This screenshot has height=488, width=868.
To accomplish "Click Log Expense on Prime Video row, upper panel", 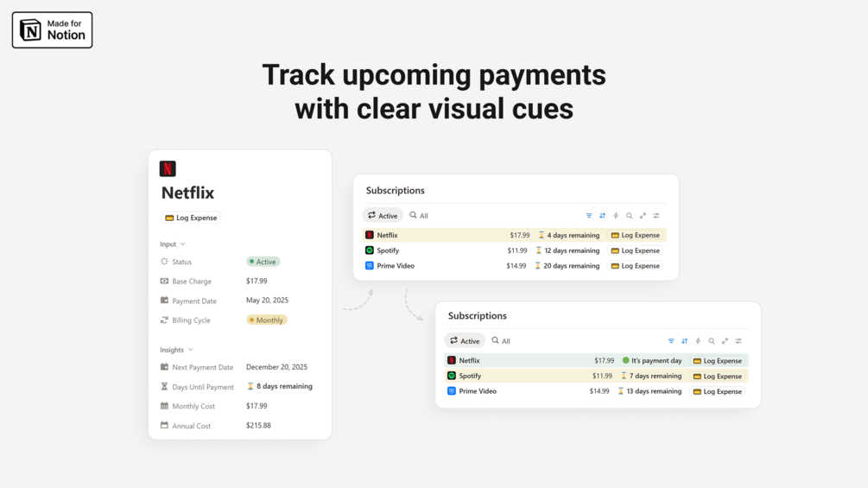I will [x=636, y=265].
